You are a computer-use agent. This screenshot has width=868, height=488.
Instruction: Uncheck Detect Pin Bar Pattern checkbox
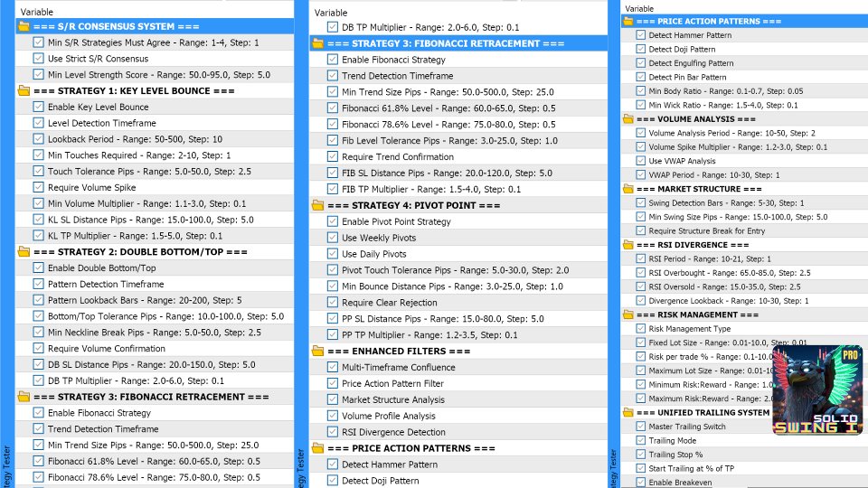(x=640, y=77)
